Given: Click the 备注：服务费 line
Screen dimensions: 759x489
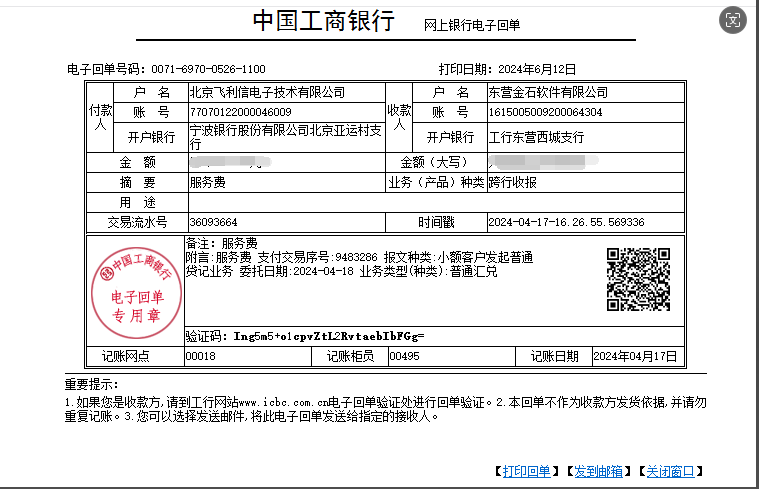Looking at the screenshot, I should (x=222, y=243).
